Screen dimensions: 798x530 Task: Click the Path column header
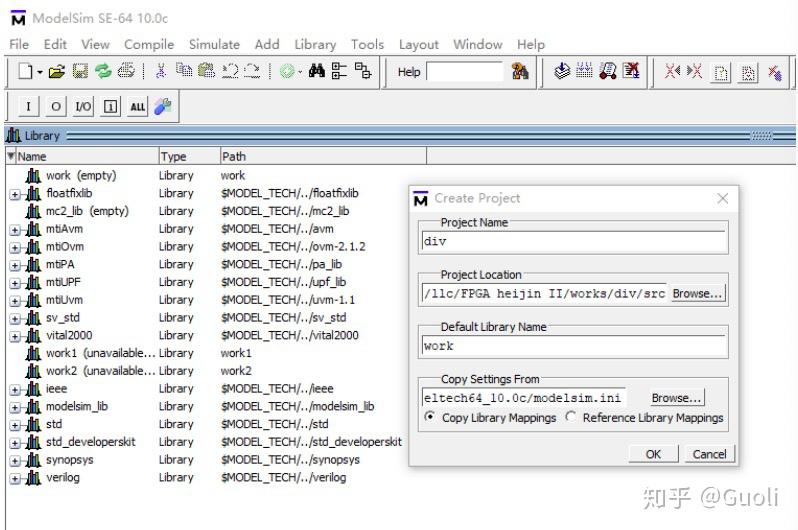323,156
